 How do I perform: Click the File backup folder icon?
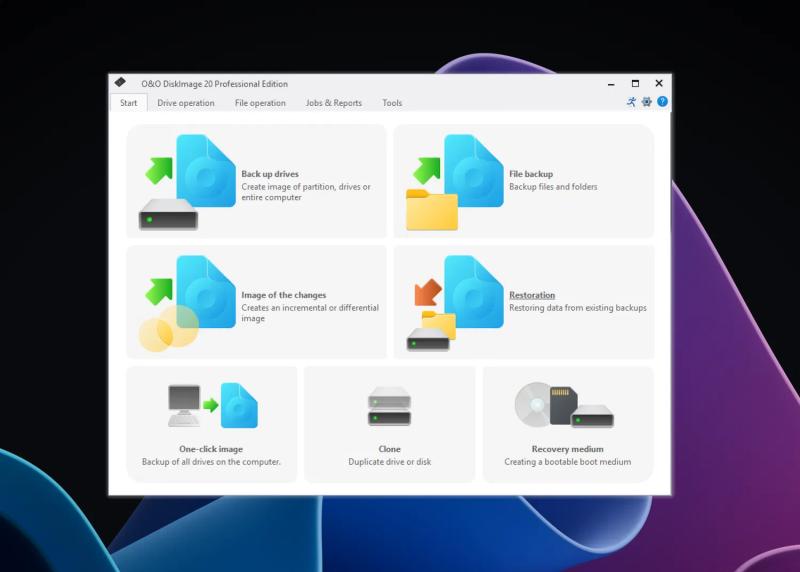pos(432,210)
